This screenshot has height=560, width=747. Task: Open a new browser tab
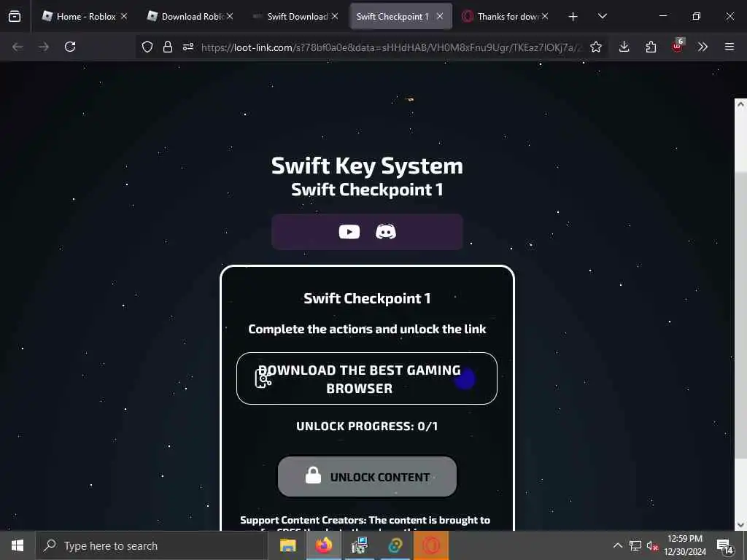point(573,17)
